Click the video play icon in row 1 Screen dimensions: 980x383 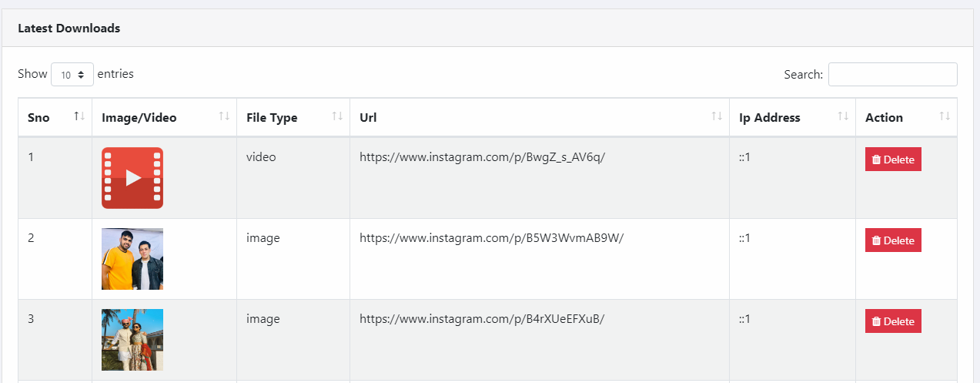(x=132, y=178)
